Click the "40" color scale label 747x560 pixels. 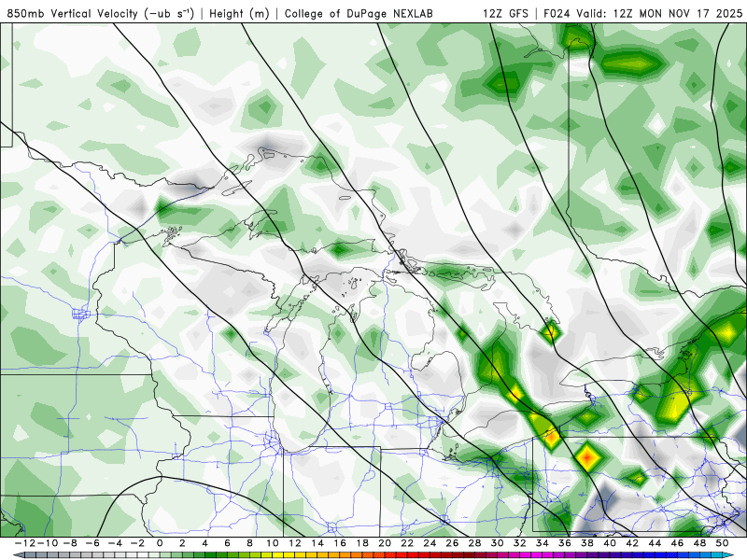point(611,543)
